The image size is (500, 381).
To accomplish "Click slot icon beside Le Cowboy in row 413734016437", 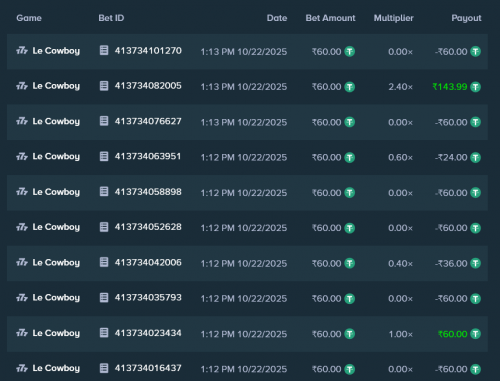I will tap(22, 368).
